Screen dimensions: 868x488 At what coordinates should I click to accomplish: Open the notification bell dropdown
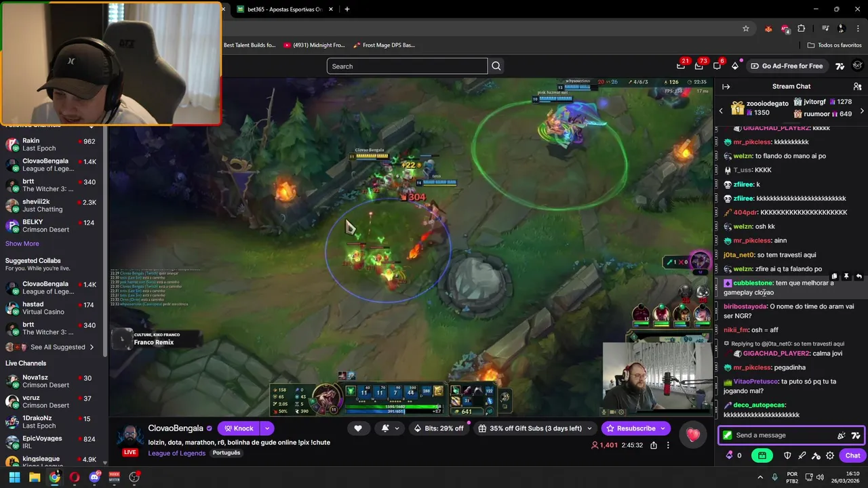pos(390,428)
